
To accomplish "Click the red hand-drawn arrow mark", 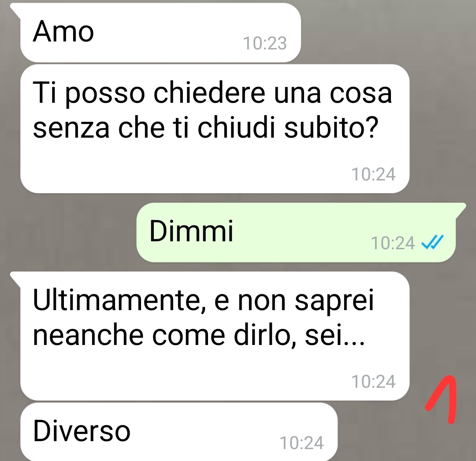I will click(441, 399).
